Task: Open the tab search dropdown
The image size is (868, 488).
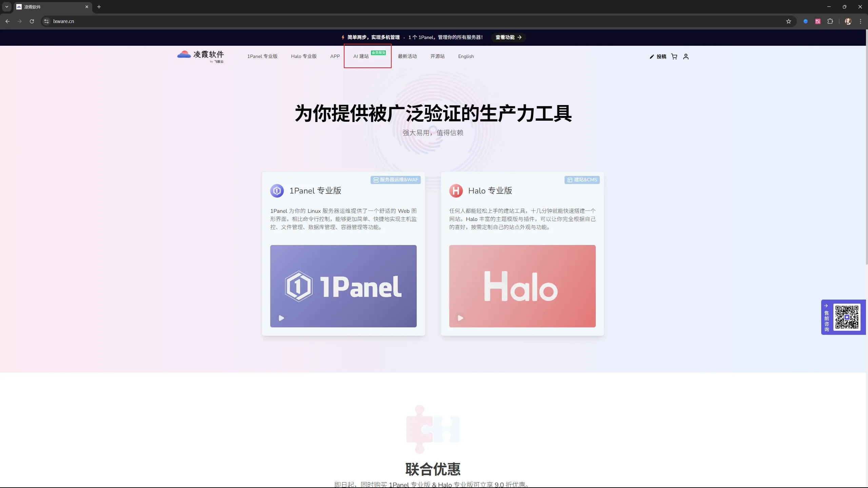Action: (7, 7)
